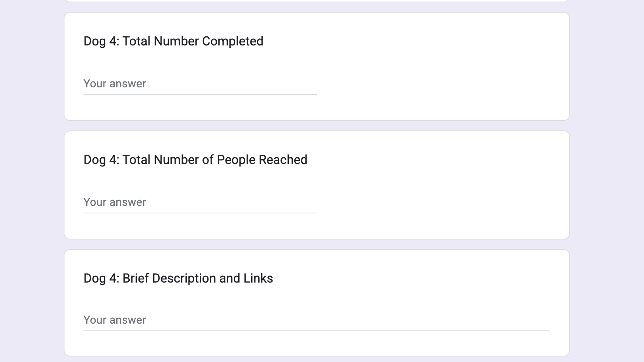Click the "Dog 4: Total Number of People Reached" heading

195,160
